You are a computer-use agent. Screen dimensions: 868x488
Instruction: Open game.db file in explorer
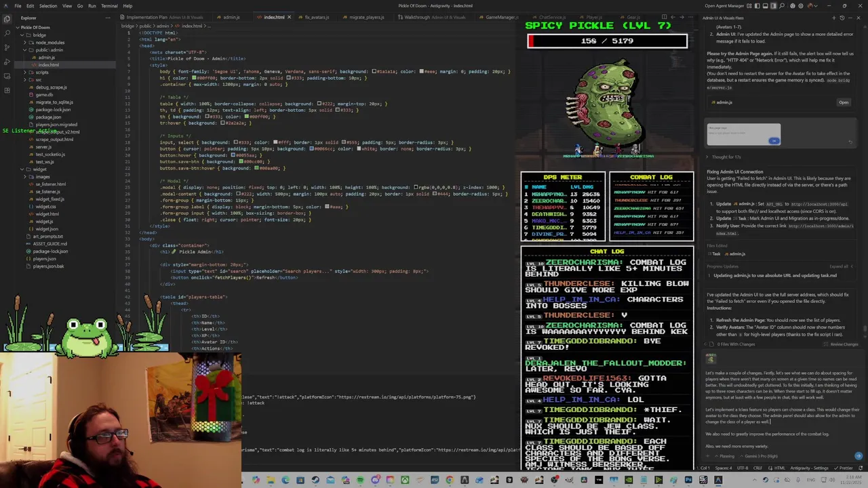44,94
